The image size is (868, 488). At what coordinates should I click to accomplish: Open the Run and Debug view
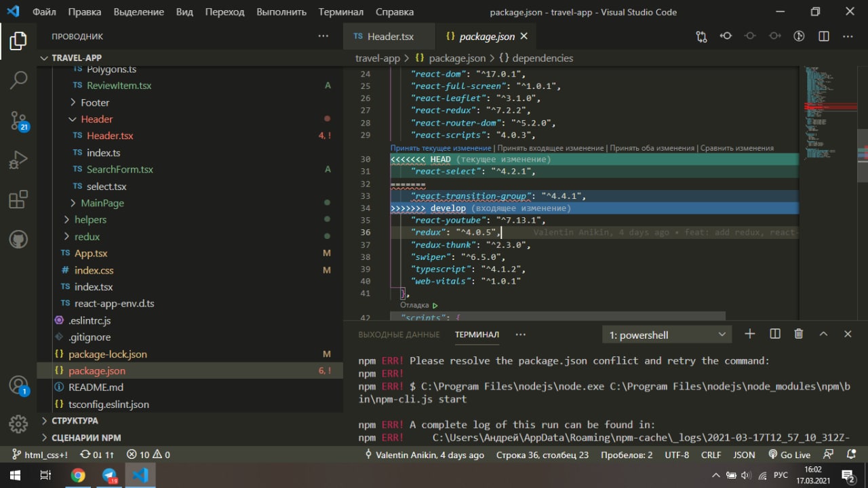click(18, 160)
